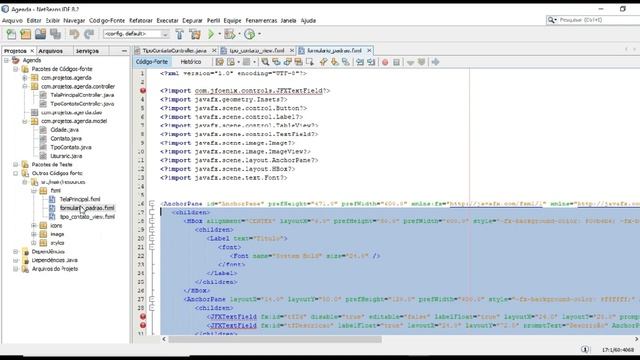Click the editor Last Edit icon
640x360 pixels.
point(220,62)
